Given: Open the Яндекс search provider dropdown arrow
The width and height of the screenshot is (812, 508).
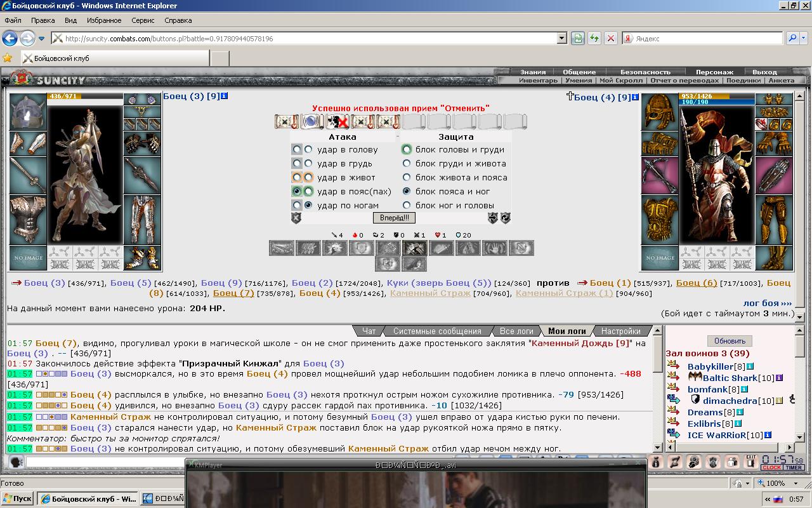Looking at the screenshot, I should pos(803,38).
